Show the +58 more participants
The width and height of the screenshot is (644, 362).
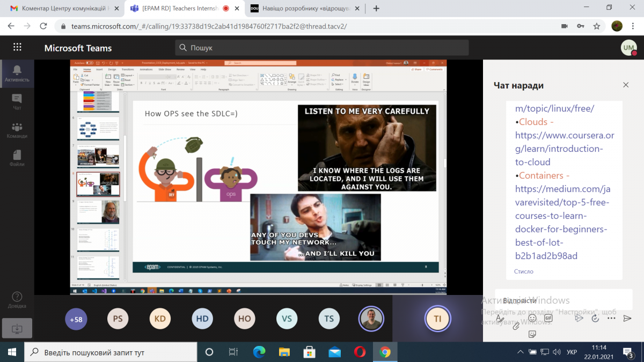click(x=77, y=319)
